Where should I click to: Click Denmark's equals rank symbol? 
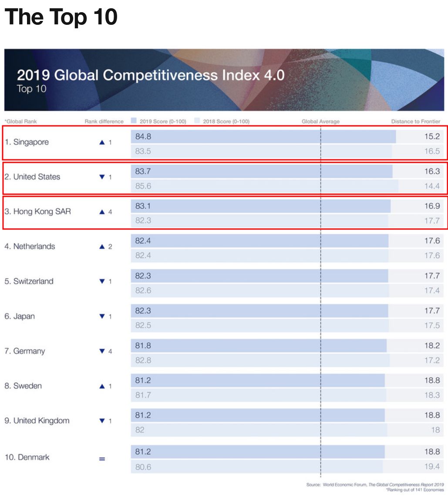click(102, 459)
